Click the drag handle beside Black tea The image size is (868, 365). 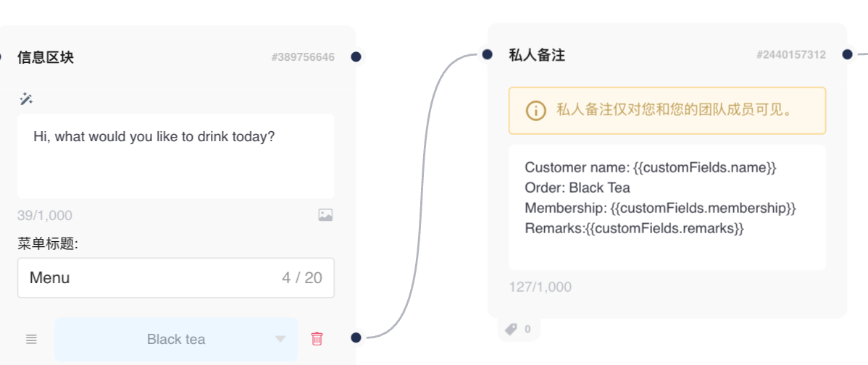[x=31, y=339]
